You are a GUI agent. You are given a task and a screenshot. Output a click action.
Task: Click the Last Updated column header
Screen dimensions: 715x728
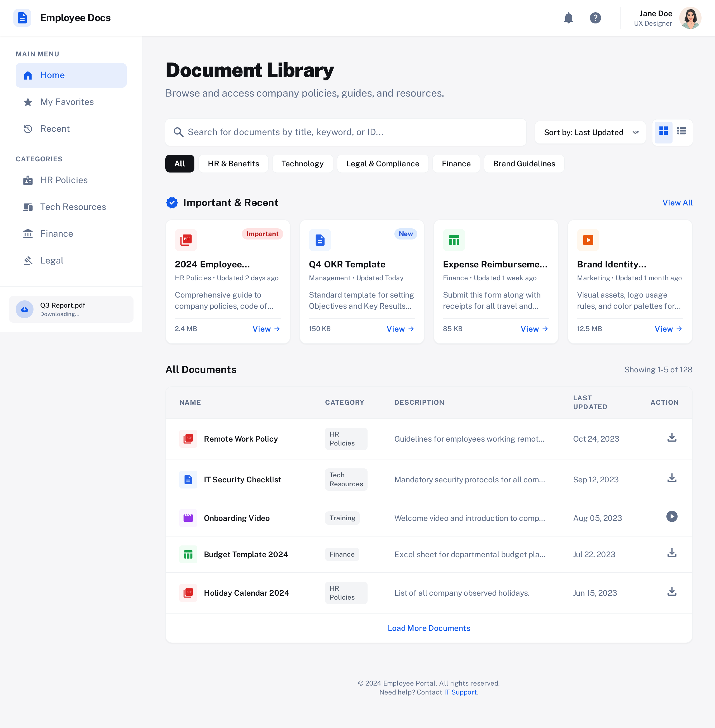tap(590, 402)
